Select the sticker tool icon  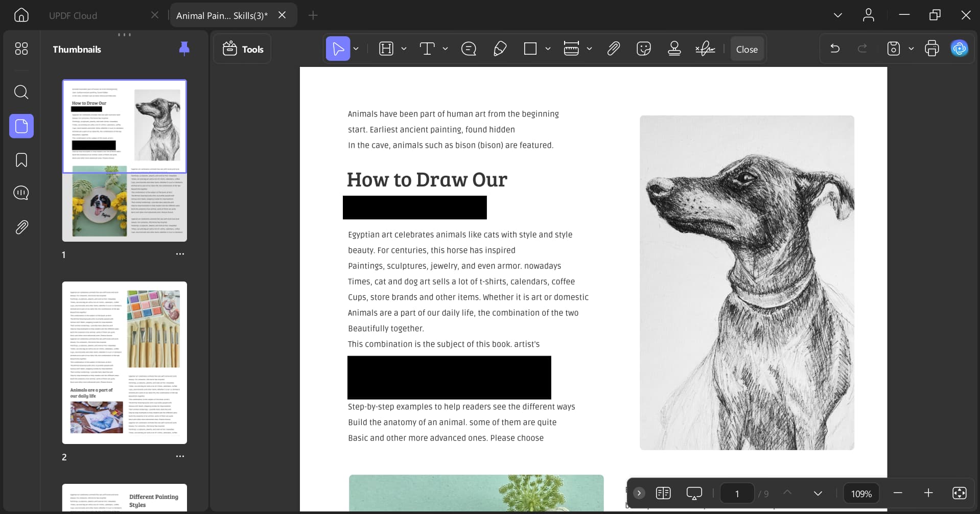(644, 49)
